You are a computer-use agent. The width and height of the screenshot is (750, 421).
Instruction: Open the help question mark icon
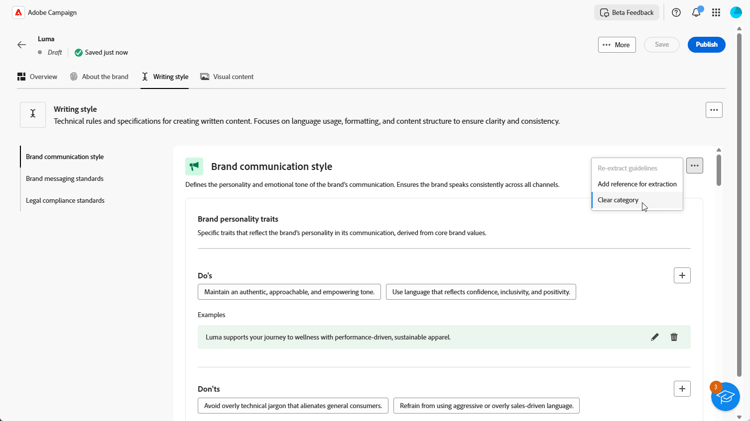pos(676,13)
